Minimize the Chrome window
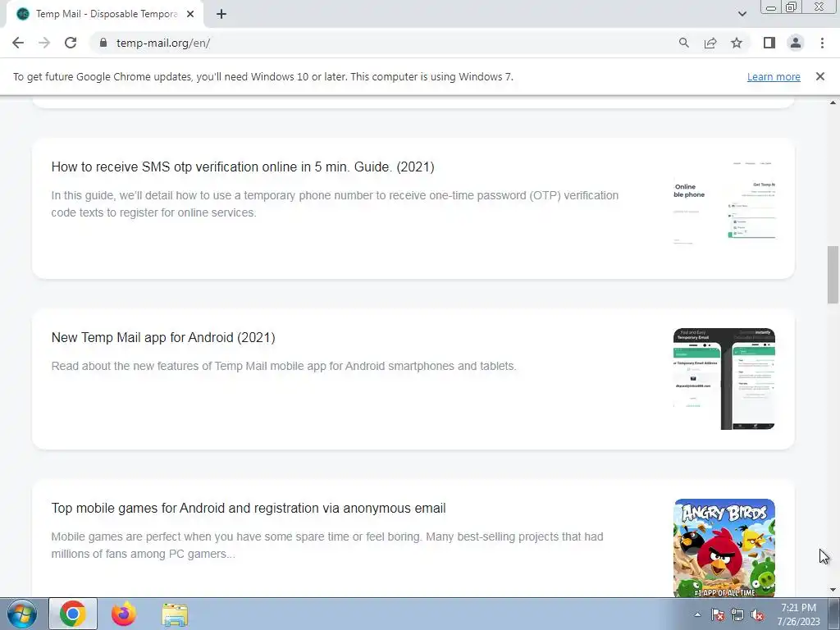 [x=771, y=7]
